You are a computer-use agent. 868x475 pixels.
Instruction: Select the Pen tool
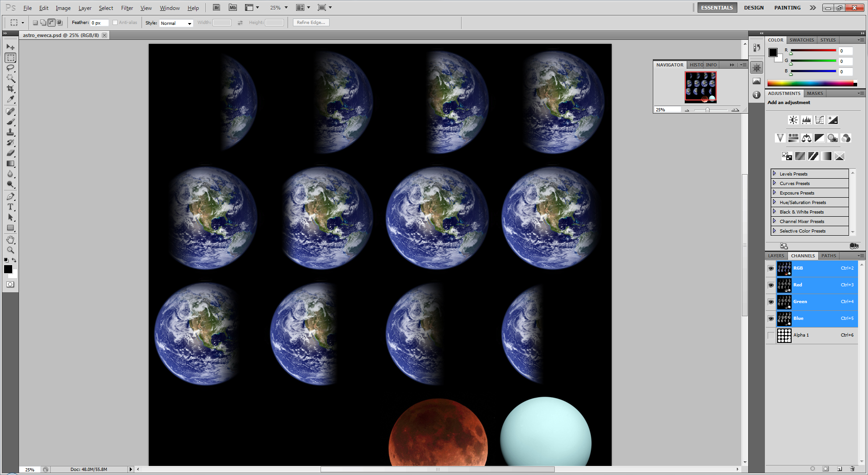pos(10,196)
